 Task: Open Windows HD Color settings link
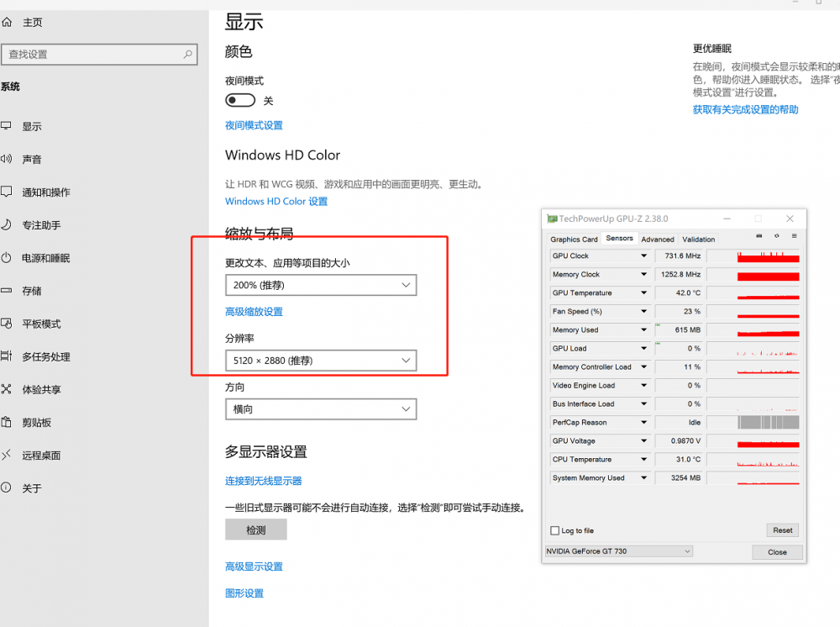(276, 202)
